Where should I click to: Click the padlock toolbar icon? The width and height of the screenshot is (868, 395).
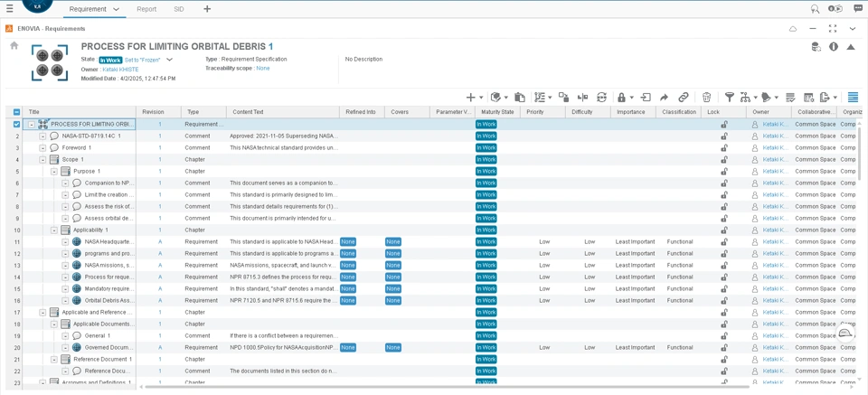click(x=621, y=98)
